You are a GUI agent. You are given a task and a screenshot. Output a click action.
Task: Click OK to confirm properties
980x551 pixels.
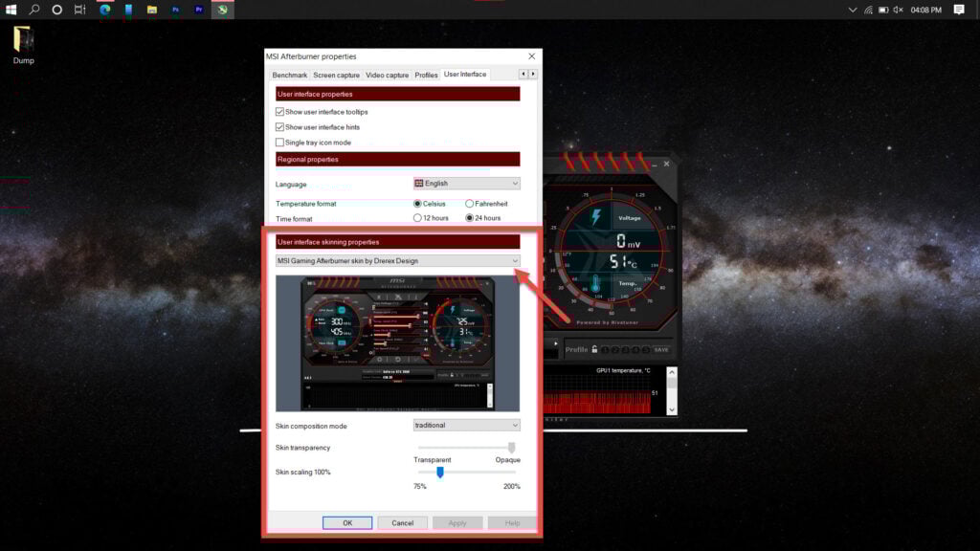(347, 523)
